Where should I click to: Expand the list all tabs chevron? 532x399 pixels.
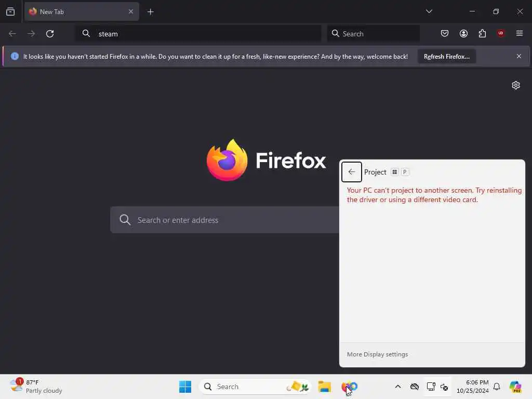[429, 11]
